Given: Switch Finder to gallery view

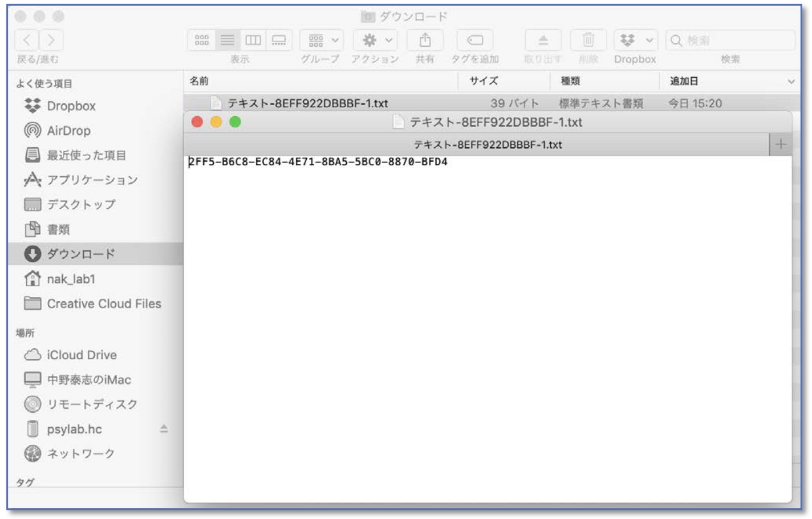Looking at the screenshot, I should click(x=279, y=40).
